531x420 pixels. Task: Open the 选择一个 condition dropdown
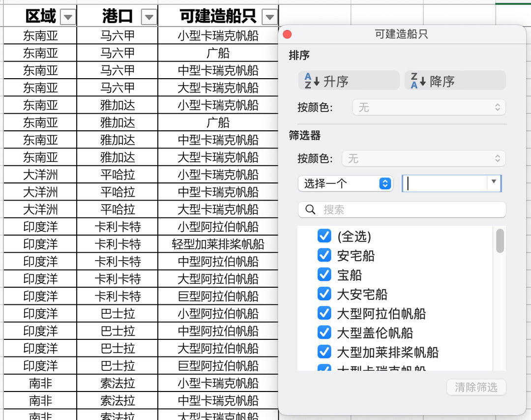coord(345,183)
